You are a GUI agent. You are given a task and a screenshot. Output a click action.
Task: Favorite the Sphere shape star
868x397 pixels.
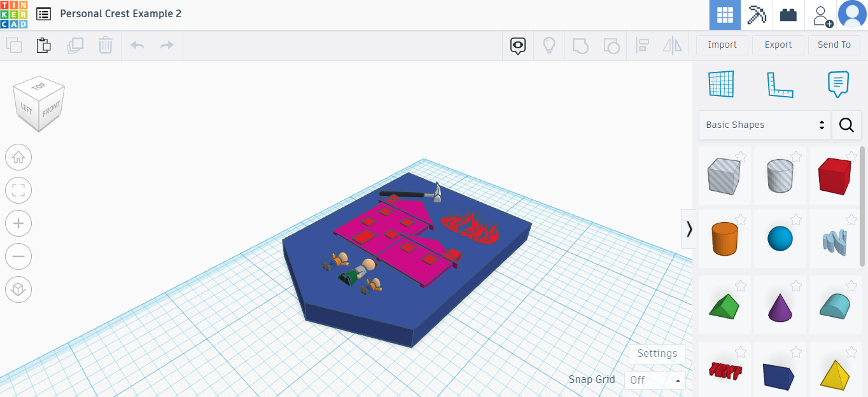[x=795, y=219]
